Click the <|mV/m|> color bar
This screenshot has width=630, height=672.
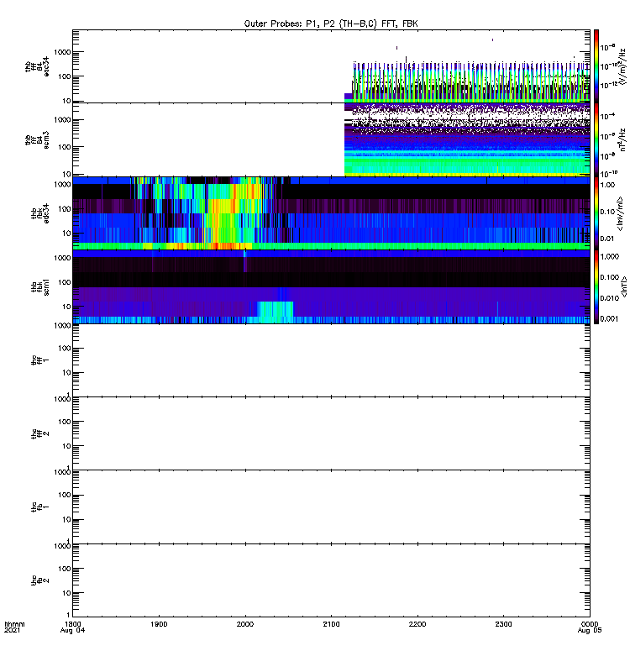(596, 213)
